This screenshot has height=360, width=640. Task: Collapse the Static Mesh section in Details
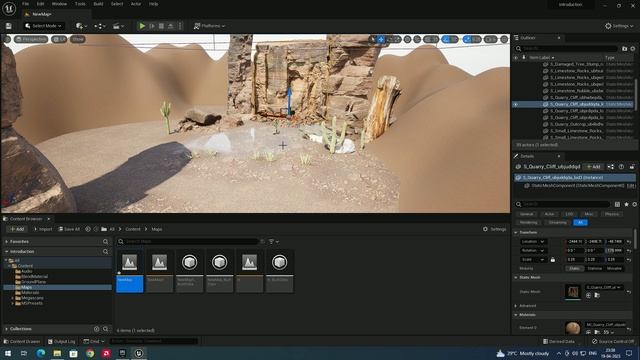516,278
